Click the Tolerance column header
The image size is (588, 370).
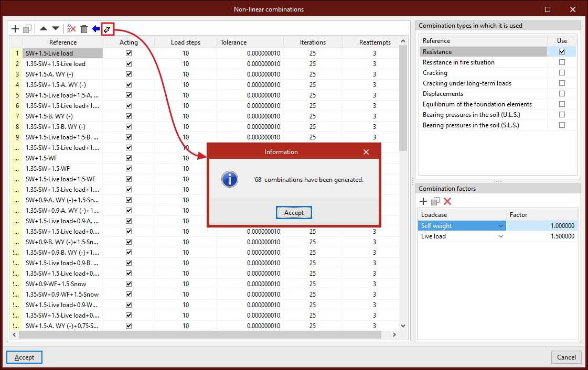250,42
